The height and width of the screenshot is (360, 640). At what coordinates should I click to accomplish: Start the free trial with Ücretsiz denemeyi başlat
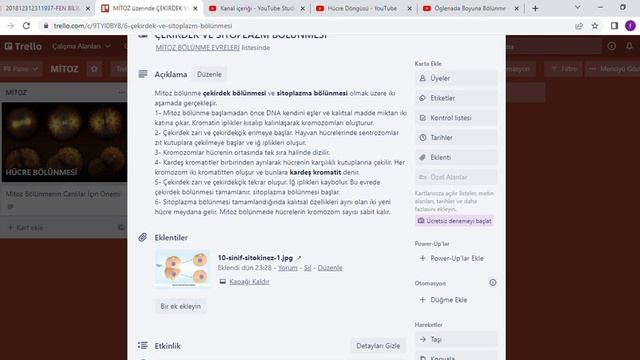454,221
